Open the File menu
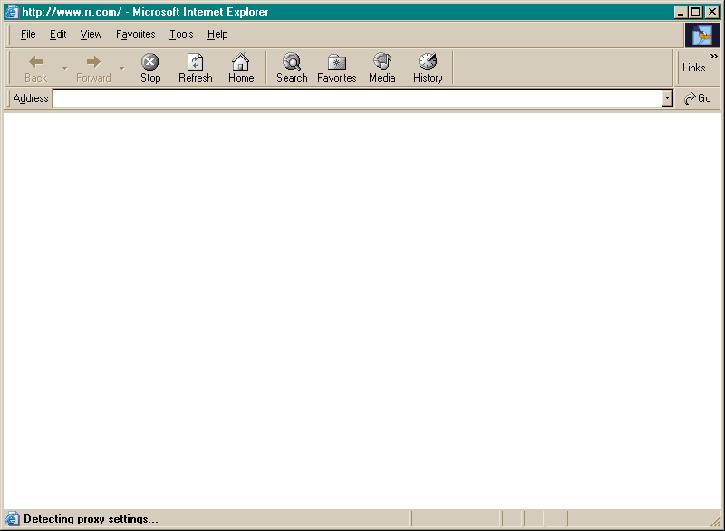This screenshot has width=725, height=531. pos(28,34)
